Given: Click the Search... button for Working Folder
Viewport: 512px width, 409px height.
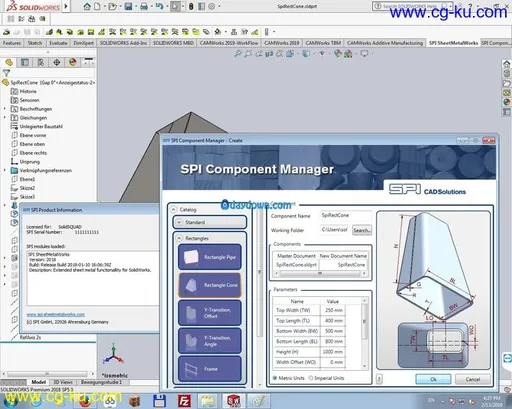Looking at the screenshot, I should coord(362,230).
